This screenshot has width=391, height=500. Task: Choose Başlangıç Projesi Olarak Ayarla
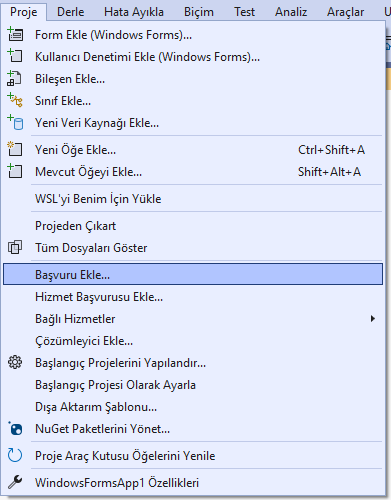tap(193, 385)
